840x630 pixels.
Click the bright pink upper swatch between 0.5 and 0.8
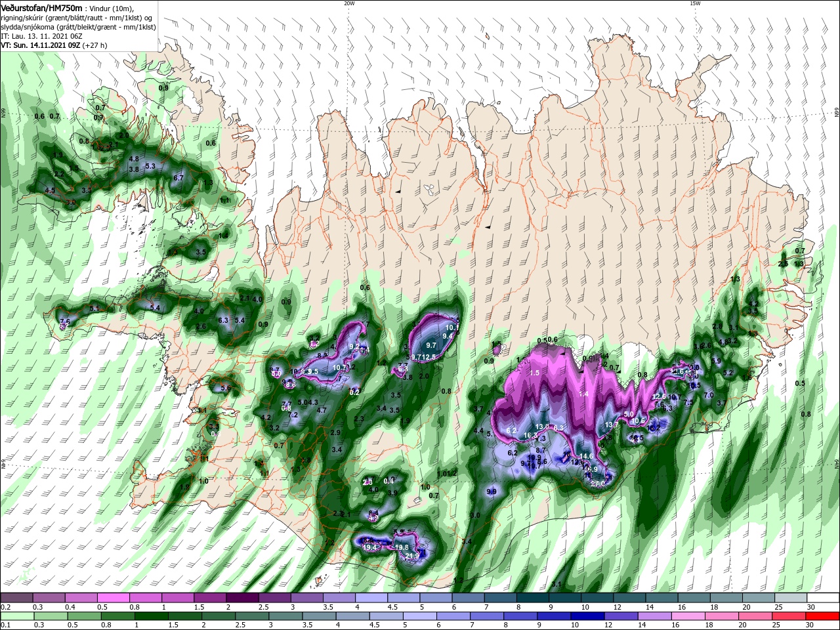click(x=114, y=598)
